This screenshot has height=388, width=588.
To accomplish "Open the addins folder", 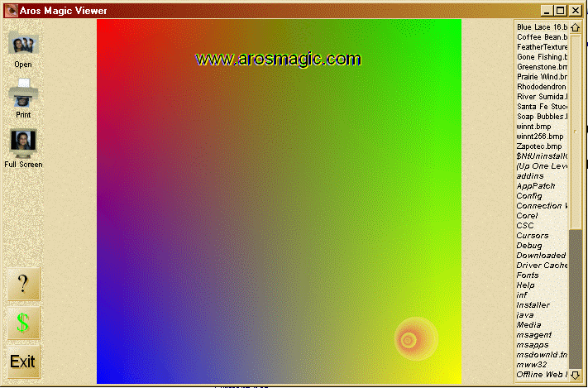I will pos(530,176).
